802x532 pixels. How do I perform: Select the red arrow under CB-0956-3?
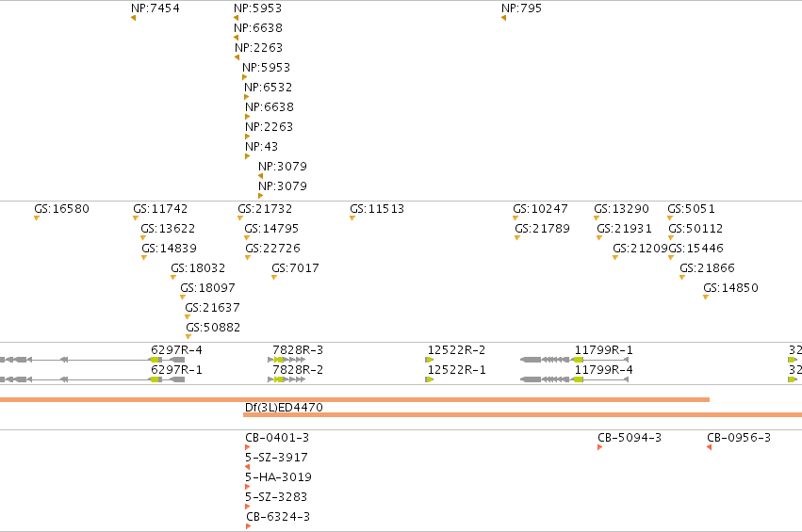(710, 447)
